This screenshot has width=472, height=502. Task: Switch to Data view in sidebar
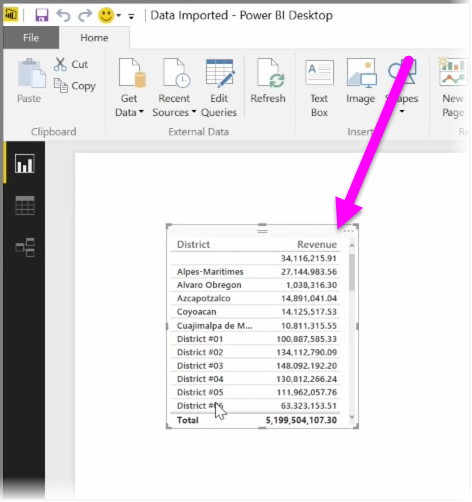[25, 205]
